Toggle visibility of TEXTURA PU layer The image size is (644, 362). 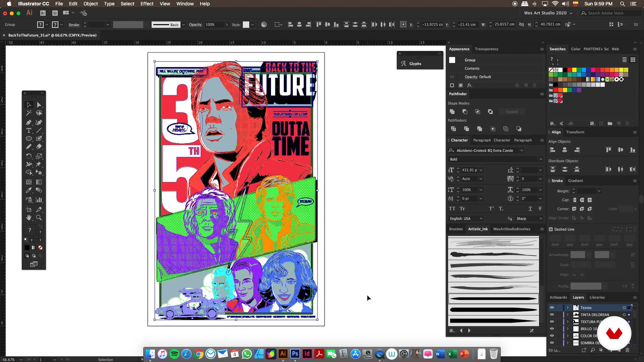552,322
